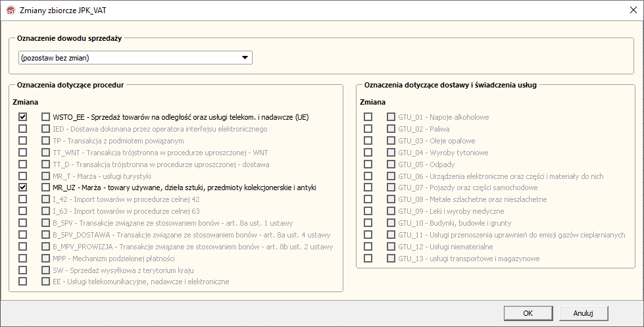Check the Zmiana box for I_42 import

(23, 199)
